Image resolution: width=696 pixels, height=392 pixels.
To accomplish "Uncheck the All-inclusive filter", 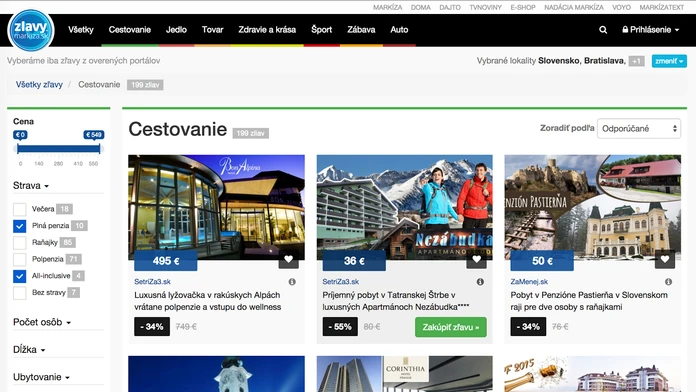I will 20,276.
